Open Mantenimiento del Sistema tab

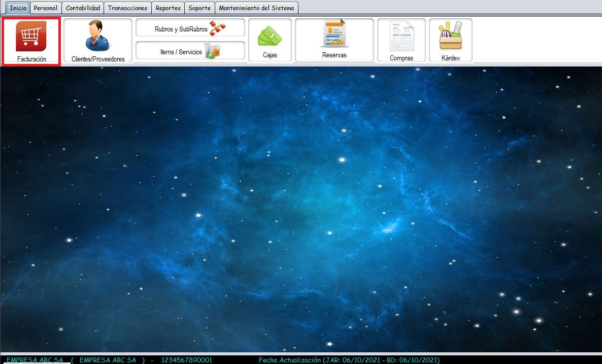[256, 8]
